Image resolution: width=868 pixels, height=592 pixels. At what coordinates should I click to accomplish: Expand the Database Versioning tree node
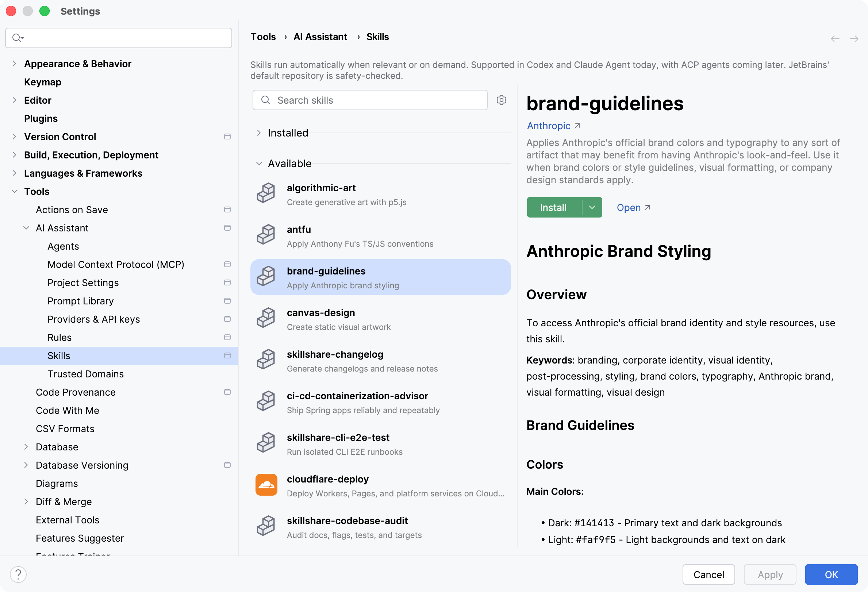[x=26, y=465]
